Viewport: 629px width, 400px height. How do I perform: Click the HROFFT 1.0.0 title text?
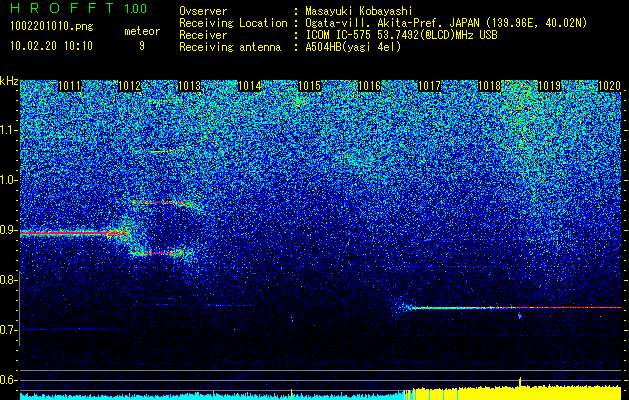point(78,8)
